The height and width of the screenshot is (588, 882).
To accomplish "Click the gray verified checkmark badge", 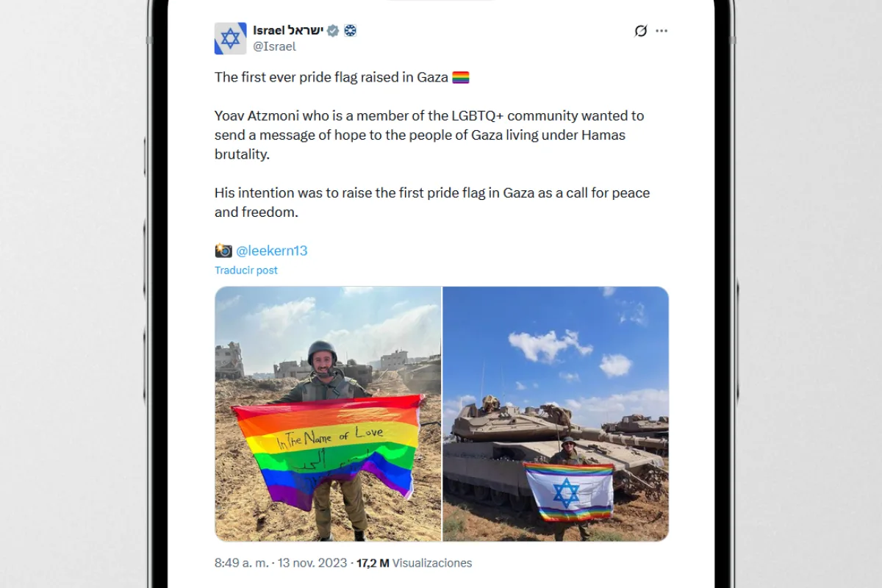I will coord(333,31).
